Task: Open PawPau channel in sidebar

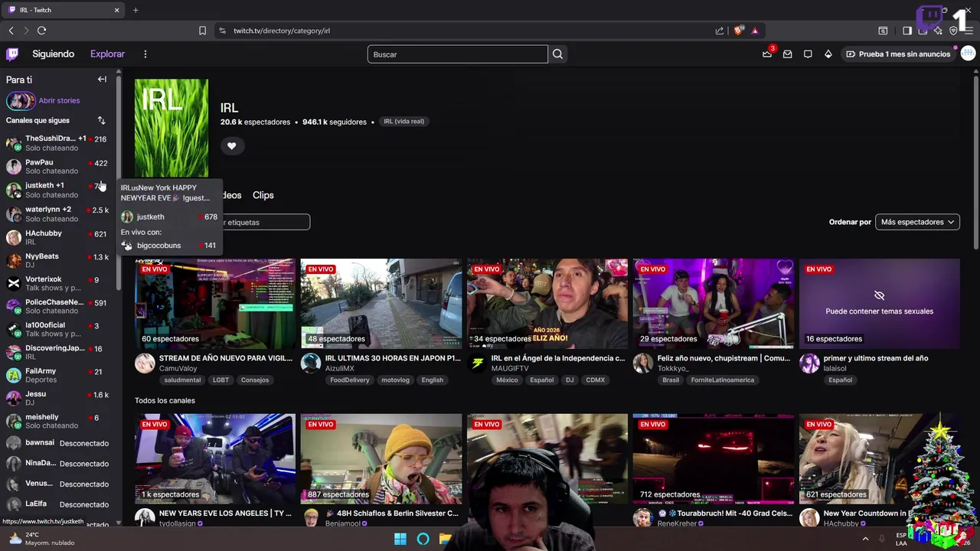Action: click(60, 166)
